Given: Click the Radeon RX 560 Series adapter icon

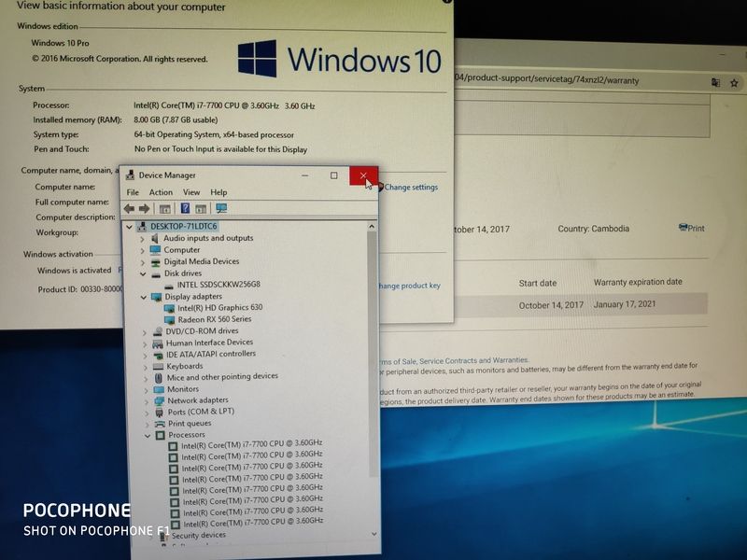Looking at the screenshot, I should pyautogui.click(x=169, y=319).
